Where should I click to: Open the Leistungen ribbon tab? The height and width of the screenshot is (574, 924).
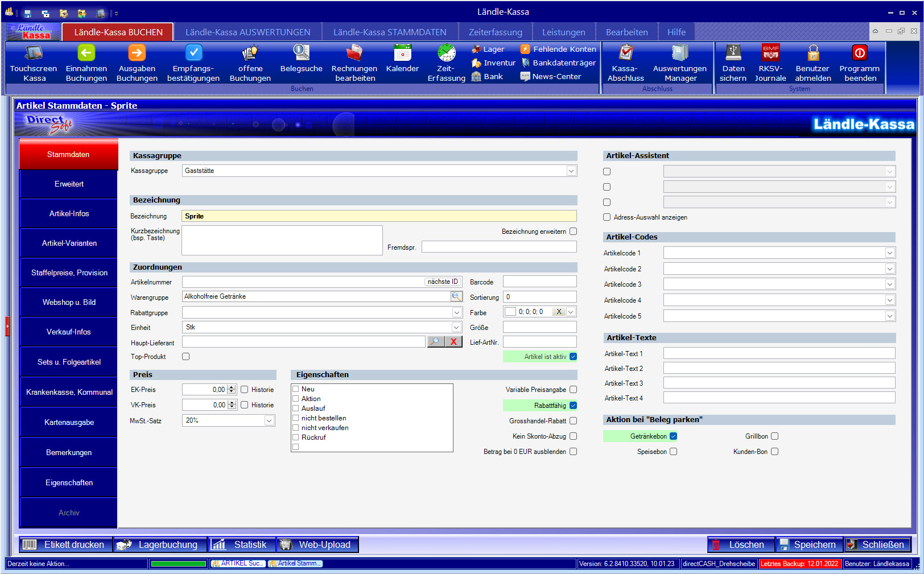[x=563, y=32]
